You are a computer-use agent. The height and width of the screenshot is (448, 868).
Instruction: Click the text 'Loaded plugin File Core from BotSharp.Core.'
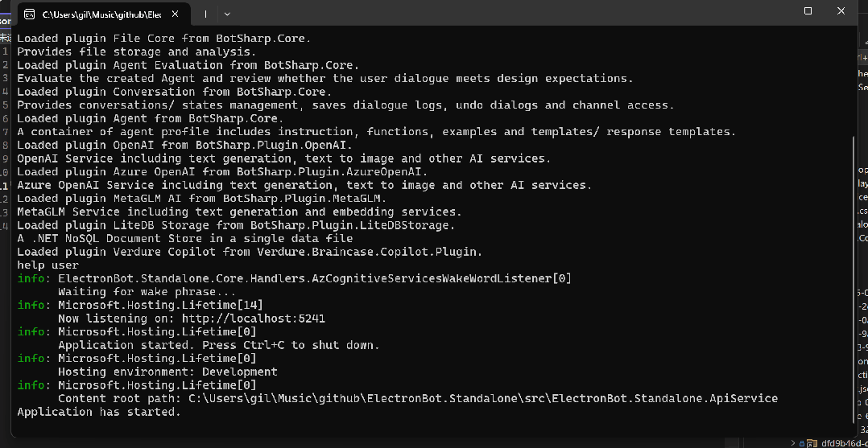pos(164,39)
